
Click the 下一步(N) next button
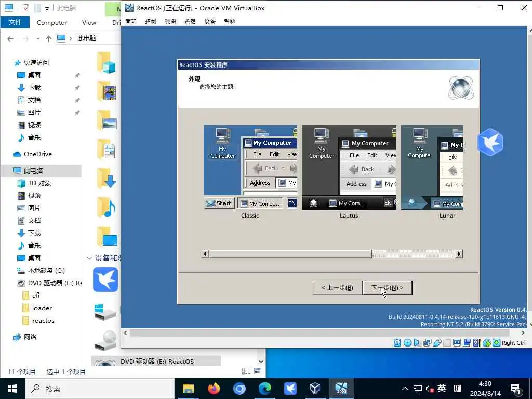tap(388, 288)
